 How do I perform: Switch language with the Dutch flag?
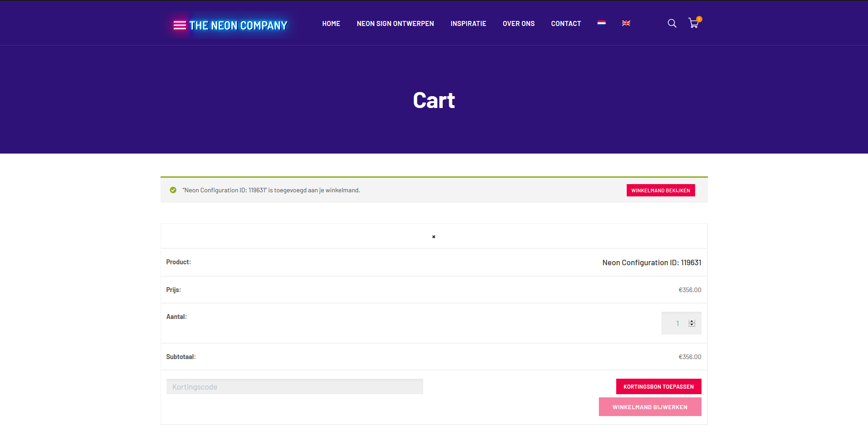[602, 23]
